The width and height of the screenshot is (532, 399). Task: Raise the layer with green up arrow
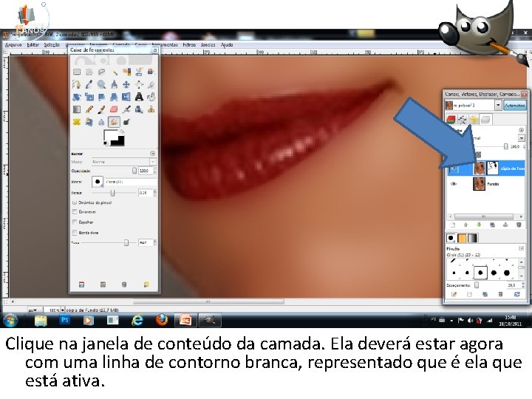coord(465,225)
